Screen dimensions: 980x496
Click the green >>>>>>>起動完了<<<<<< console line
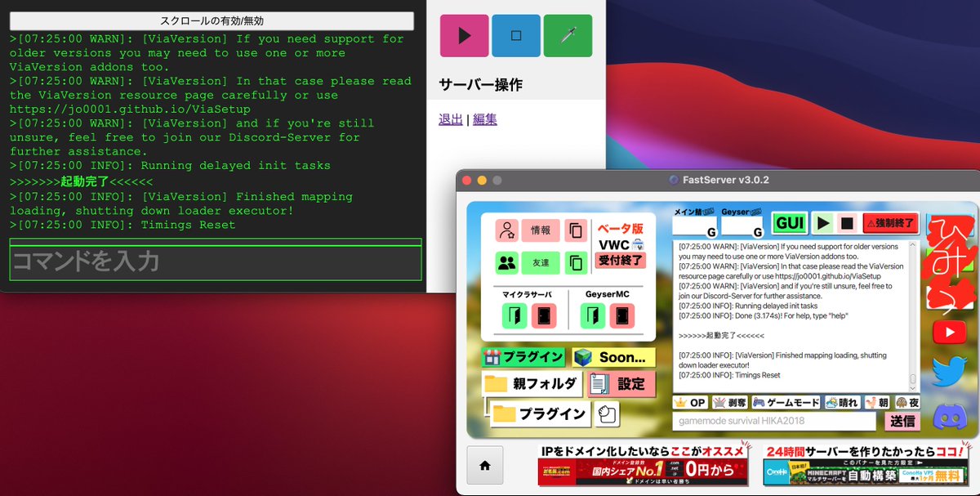[x=81, y=181]
